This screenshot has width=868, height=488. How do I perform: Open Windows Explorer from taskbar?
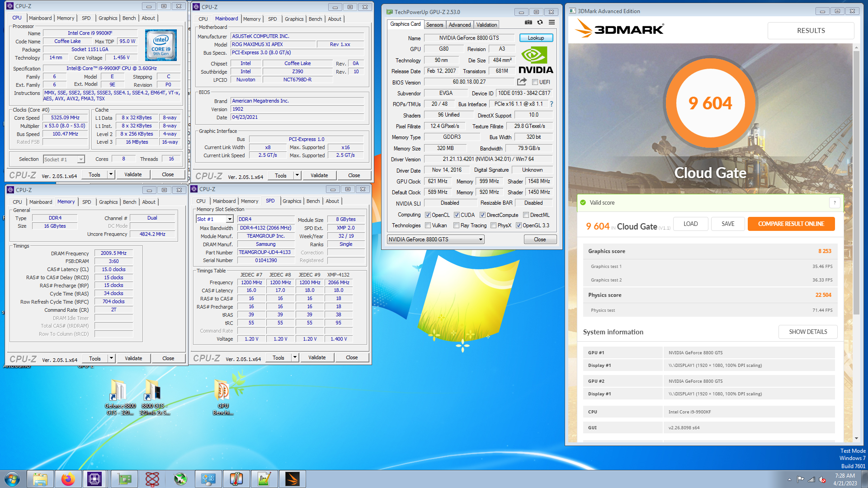coord(40,479)
